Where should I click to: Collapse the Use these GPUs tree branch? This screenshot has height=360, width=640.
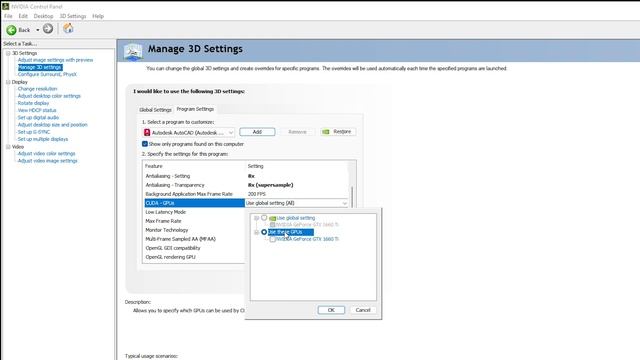pyautogui.click(x=256, y=232)
